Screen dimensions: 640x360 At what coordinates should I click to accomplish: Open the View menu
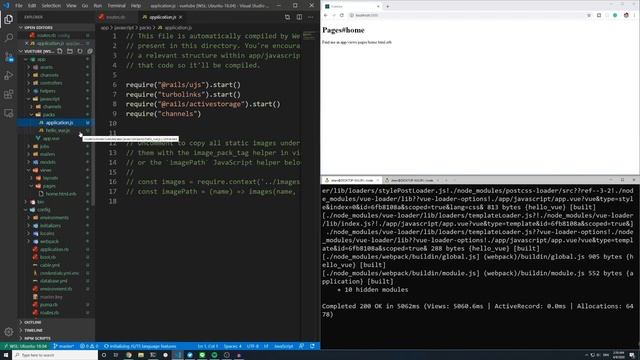tap(71, 6)
